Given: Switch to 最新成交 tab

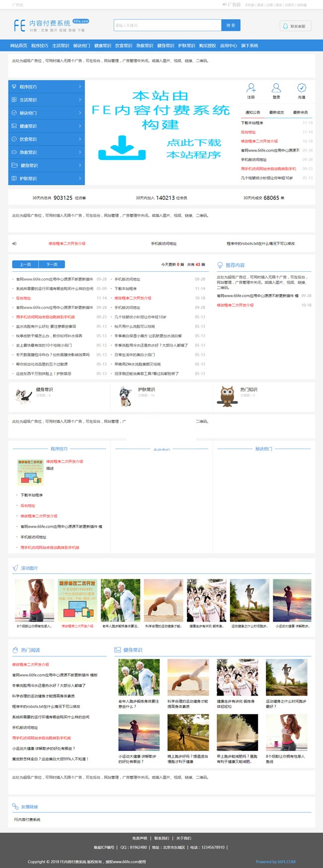Looking at the screenshot, I should pyautogui.click(x=276, y=112).
